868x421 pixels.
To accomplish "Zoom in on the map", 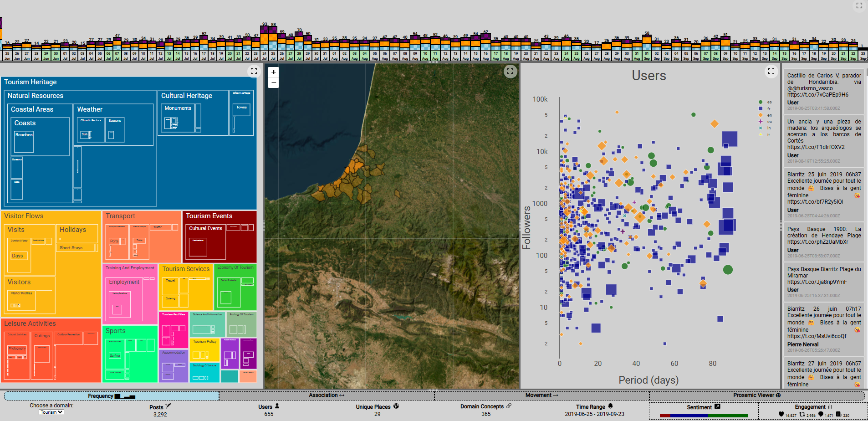I will (x=273, y=72).
